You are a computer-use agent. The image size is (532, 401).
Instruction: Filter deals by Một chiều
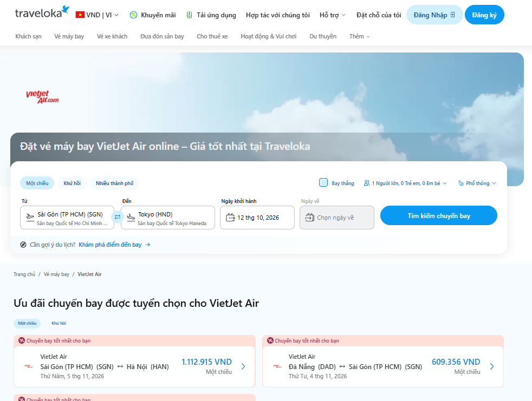27,324
